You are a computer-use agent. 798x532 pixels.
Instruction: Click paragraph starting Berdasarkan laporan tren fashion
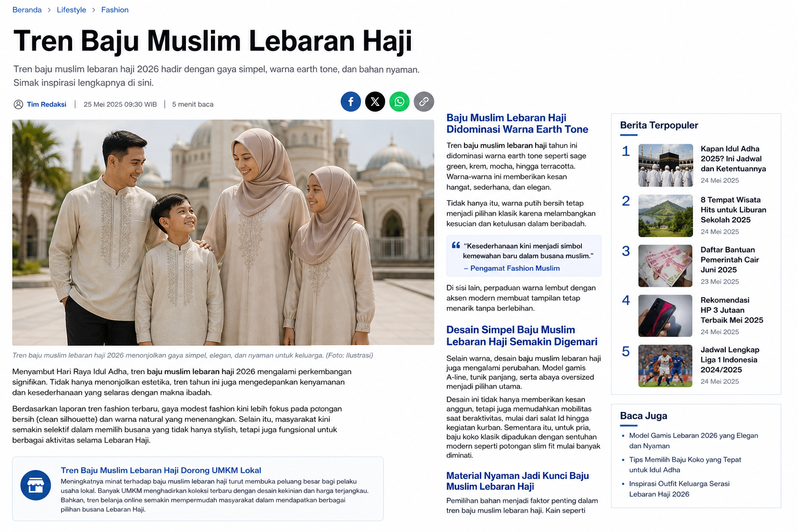coord(177,424)
